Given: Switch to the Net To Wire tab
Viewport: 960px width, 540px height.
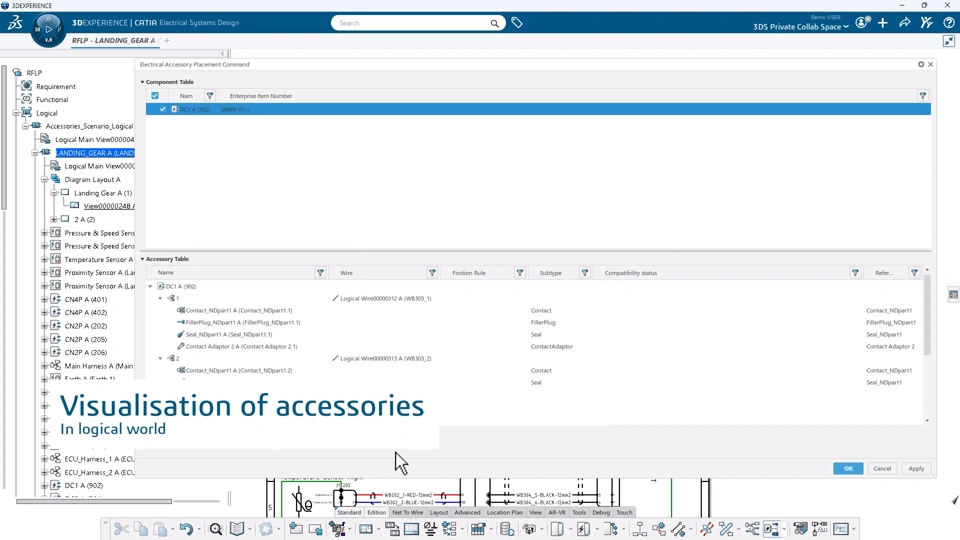Looking at the screenshot, I should (408, 512).
